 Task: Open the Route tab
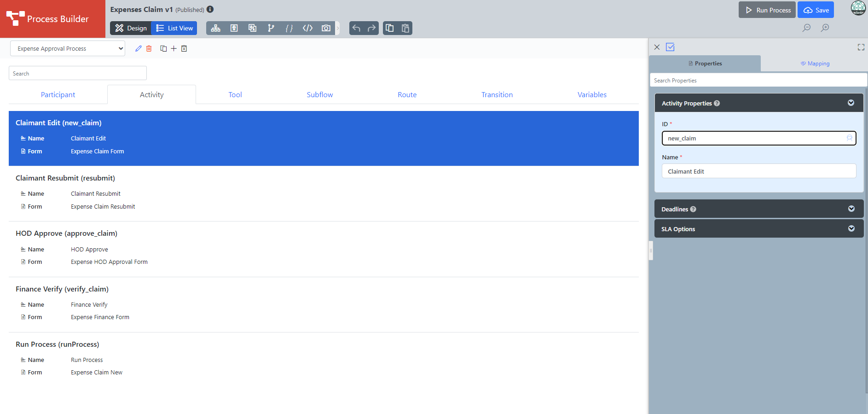pyautogui.click(x=407, y=95)
